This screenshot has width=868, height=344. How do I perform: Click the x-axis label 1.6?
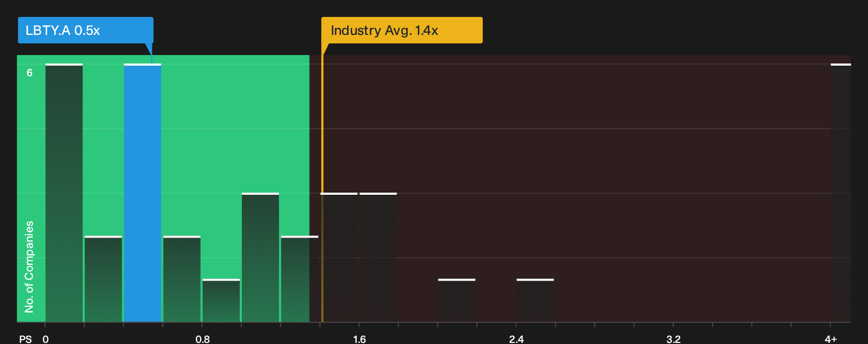[359, 339]
